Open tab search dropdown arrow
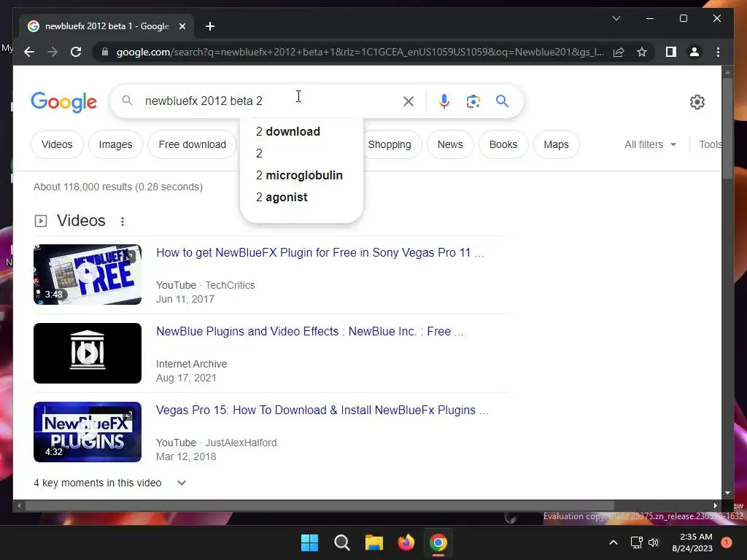747x560 pixels. coord(616,18)
